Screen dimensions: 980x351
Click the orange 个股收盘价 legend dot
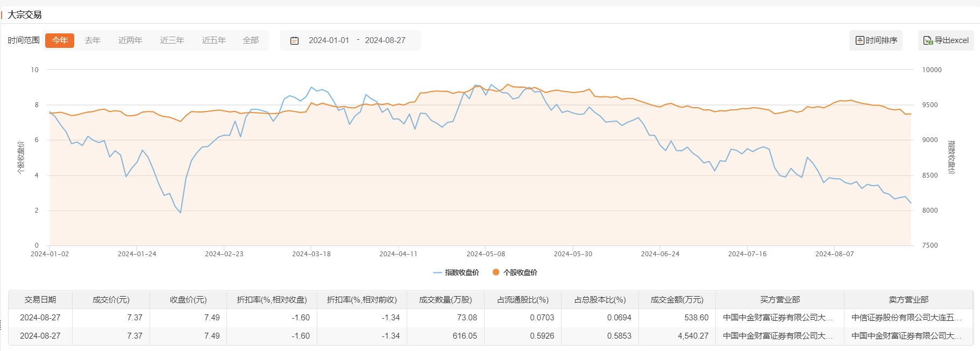click(496, 272)
